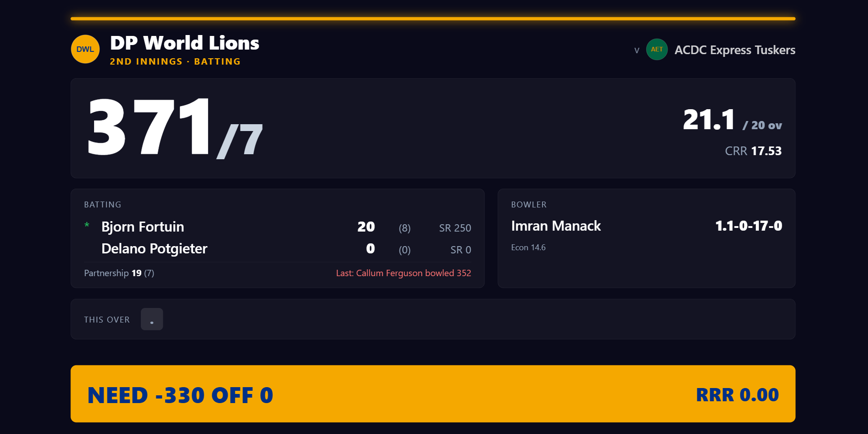Click bowler figures 1.1-0-17-0
The width and height of the screenshot is (868, 434).
(748, 226)
